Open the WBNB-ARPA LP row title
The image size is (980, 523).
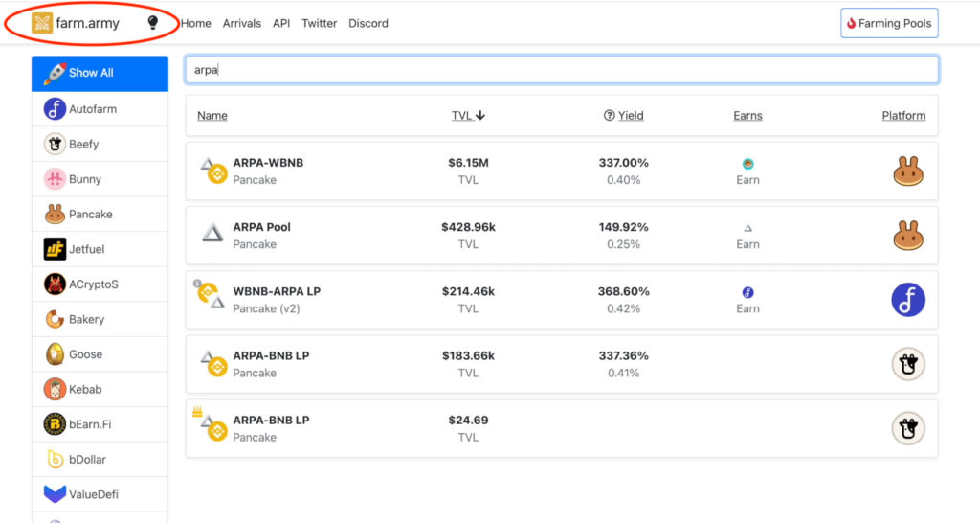pos(277,291)
